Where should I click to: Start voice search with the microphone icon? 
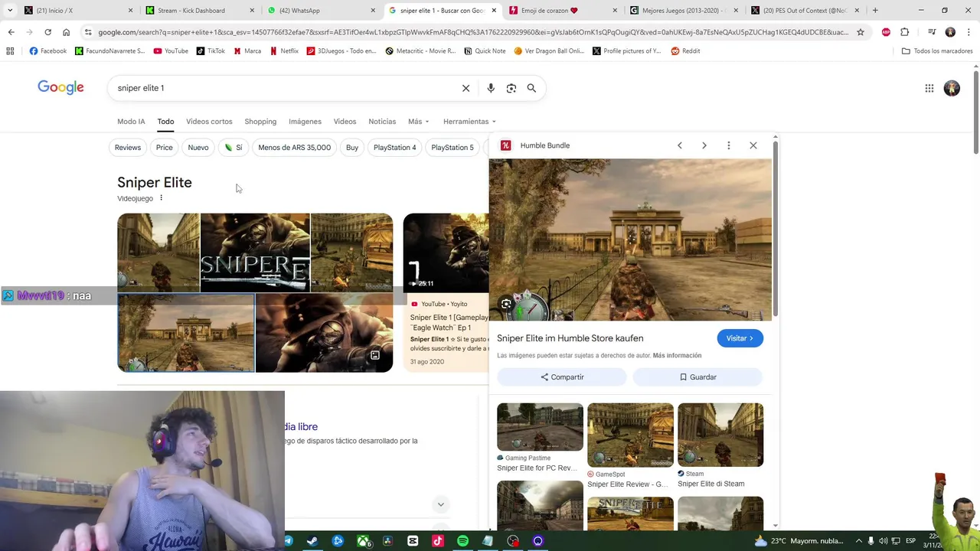[x=491, y=88]
